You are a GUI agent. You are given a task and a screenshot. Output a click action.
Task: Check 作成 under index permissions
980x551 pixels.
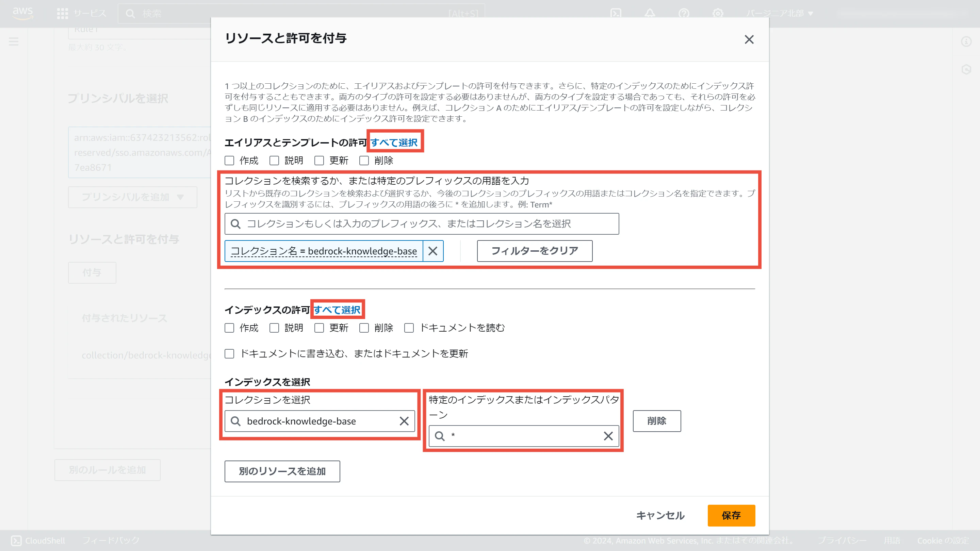[229, 328]
